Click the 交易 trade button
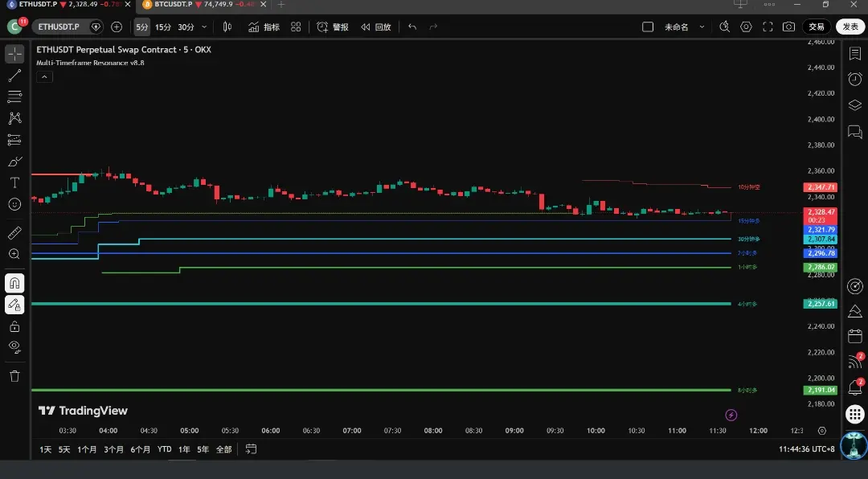The image size is (868, 479). pos(817,27)
